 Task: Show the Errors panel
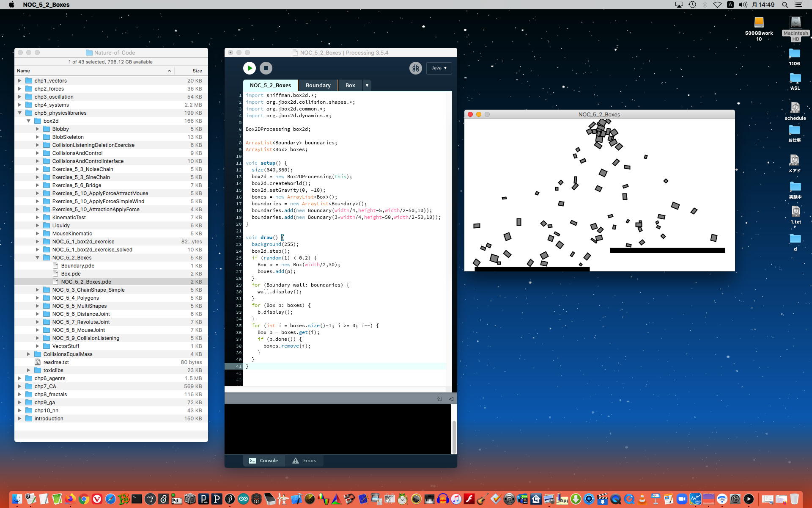coord(304,461)
